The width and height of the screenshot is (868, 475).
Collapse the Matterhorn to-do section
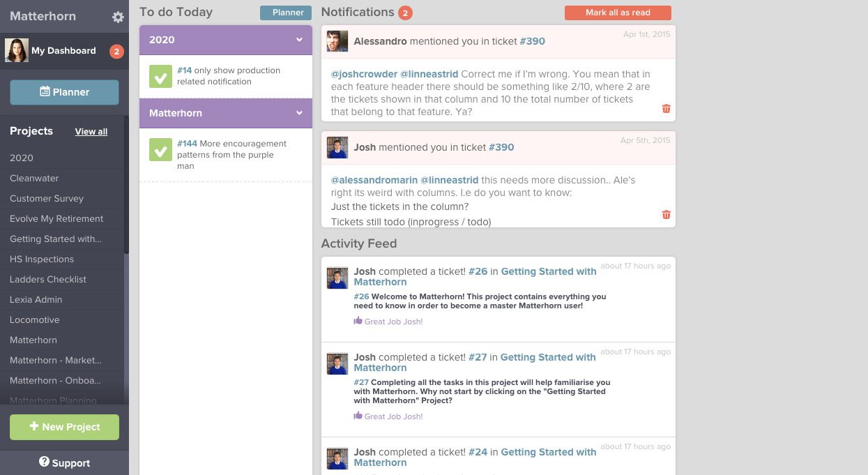click(299, 112)
